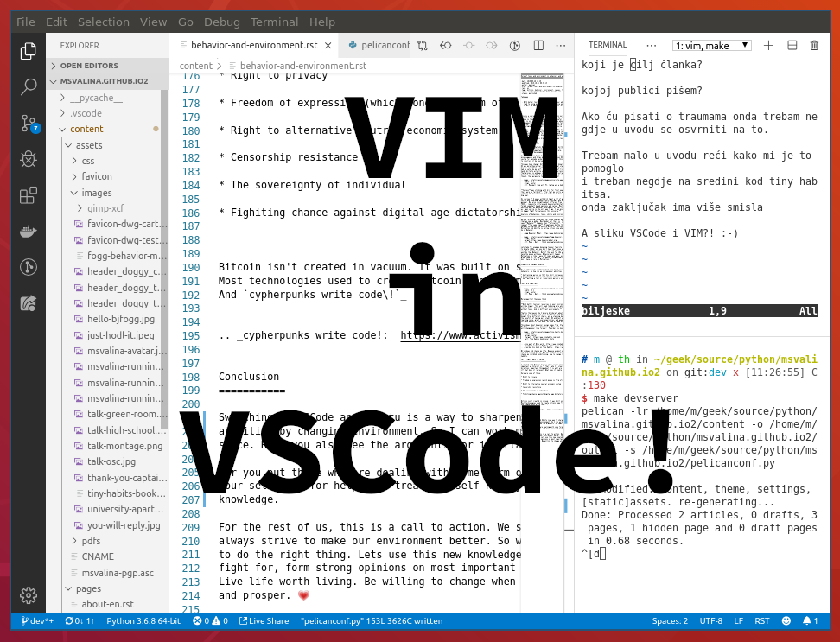Click the errors and warnings status item

pos(211,621)
